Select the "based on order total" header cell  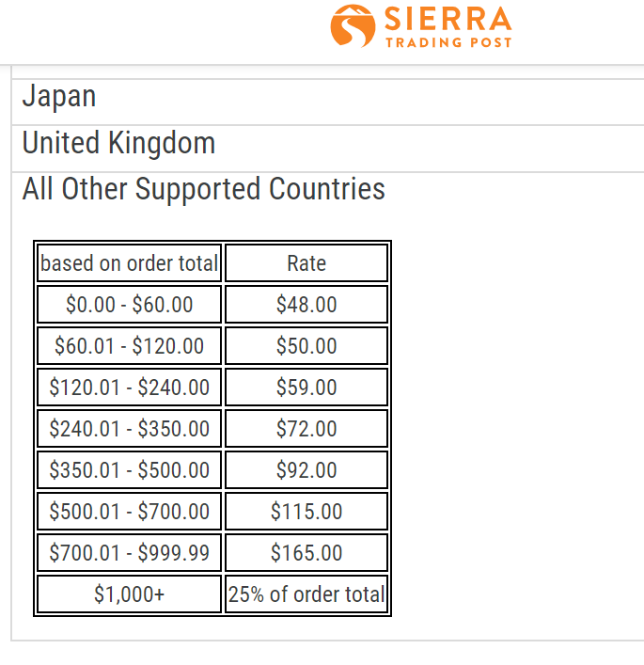pos(130,263)
